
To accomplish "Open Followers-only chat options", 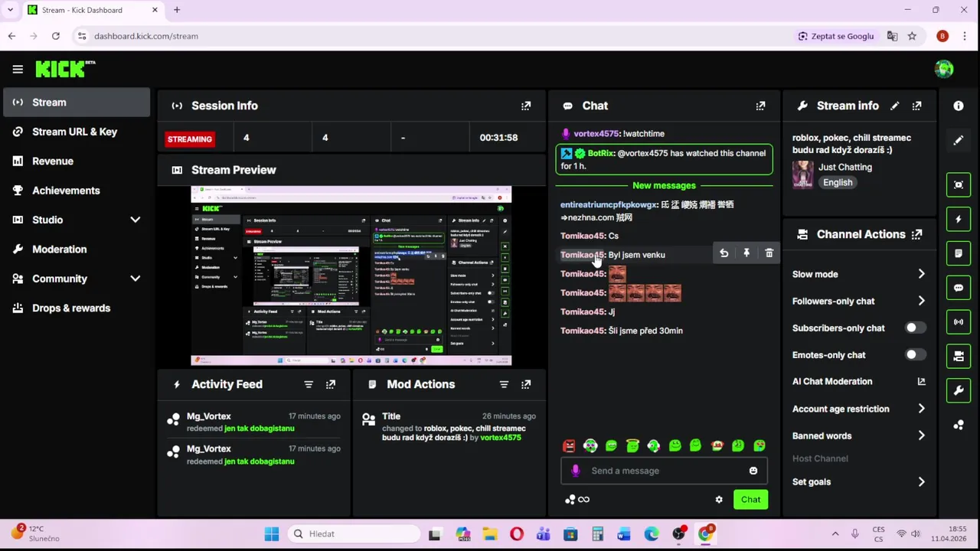I will pos(859,301).
